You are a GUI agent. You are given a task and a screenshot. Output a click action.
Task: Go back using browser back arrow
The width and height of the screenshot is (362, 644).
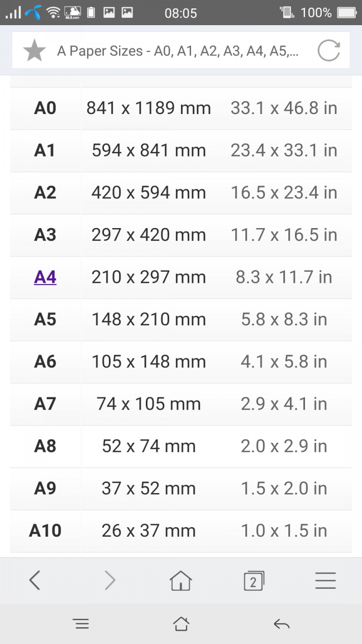35,581
